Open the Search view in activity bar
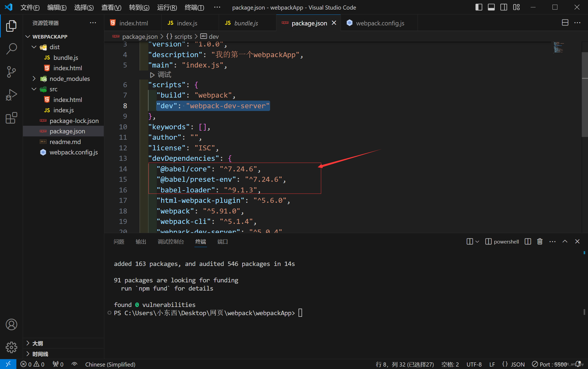The width and height of the screenshot is (588, 369). tap(11, 49)
